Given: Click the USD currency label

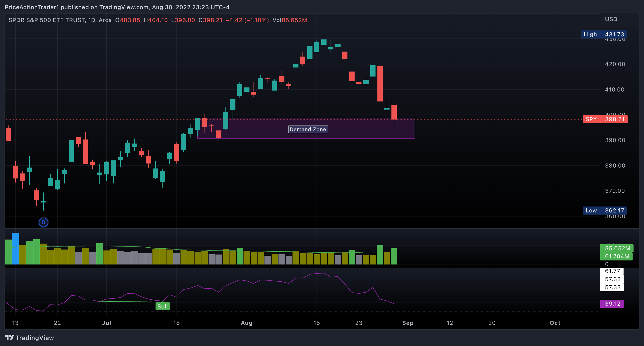Looking at the screenshot, I should pyautogui.click(x=611, y=19).
